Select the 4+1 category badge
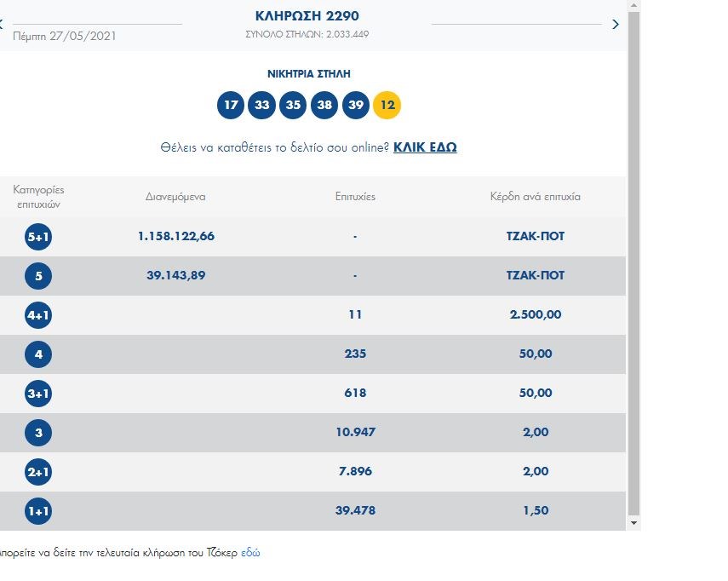The width and height of the screenshot is (728, 581). click(x=38, y=314)
